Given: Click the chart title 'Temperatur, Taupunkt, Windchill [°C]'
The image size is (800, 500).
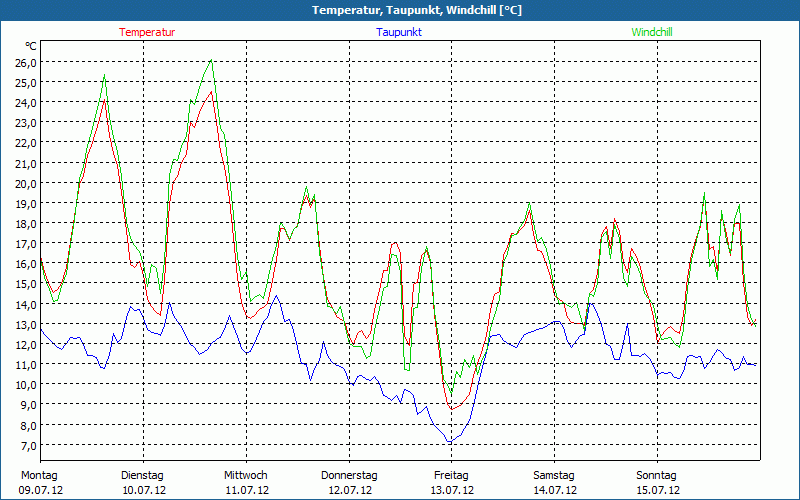Looking at the screenshot, I should pyautogui.click(x=417, y=10).
